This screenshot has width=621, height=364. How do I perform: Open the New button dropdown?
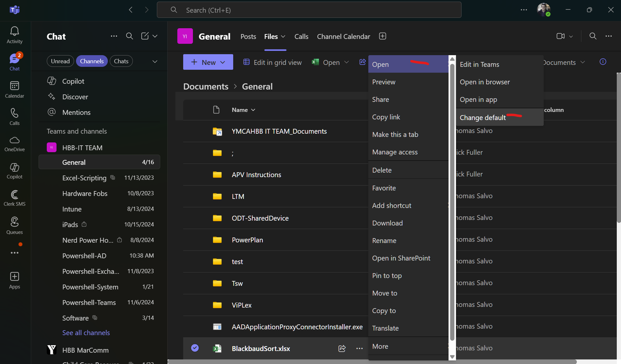(208, 62)
